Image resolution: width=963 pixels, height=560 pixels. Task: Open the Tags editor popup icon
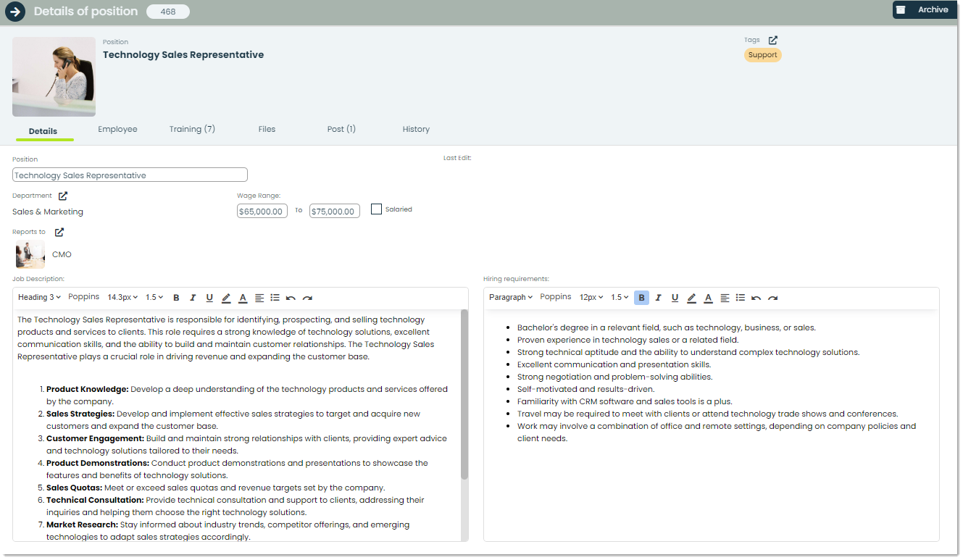click(772, 40)
